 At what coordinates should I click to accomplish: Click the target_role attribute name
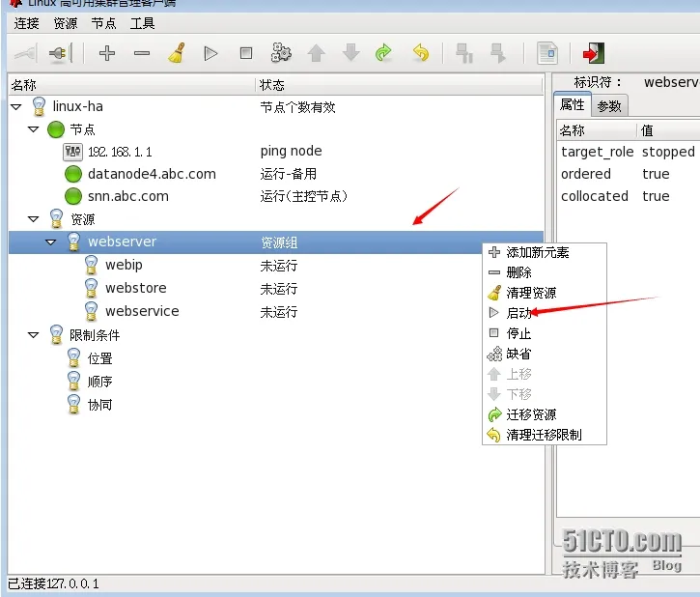pos(597,152)
